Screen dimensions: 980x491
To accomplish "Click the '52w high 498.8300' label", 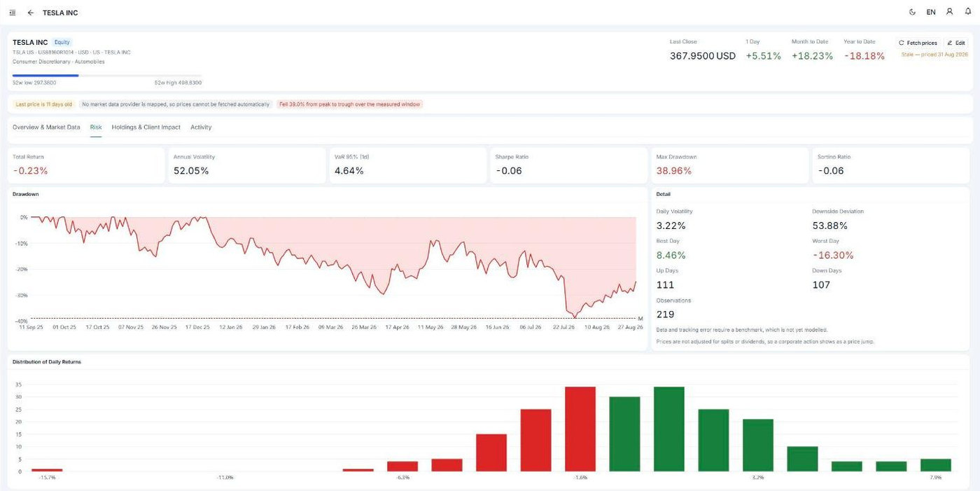I will [x=178, y=83].
